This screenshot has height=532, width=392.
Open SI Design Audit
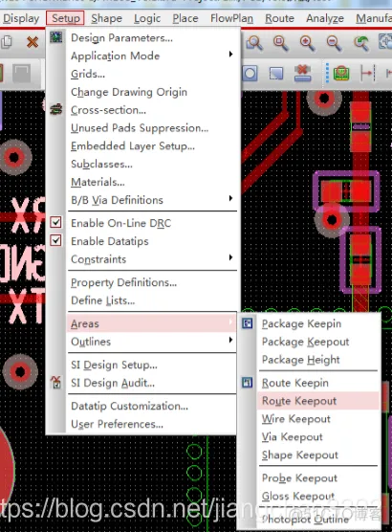tap(113, 383)
